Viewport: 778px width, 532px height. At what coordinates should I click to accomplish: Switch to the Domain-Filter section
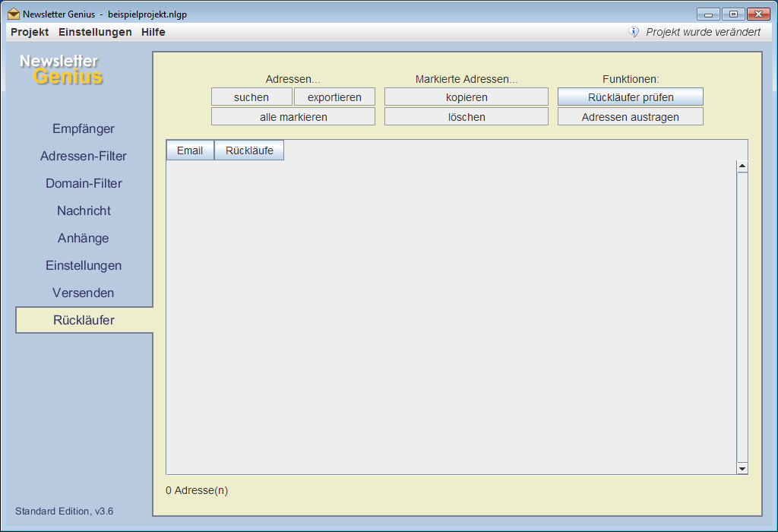84,184
